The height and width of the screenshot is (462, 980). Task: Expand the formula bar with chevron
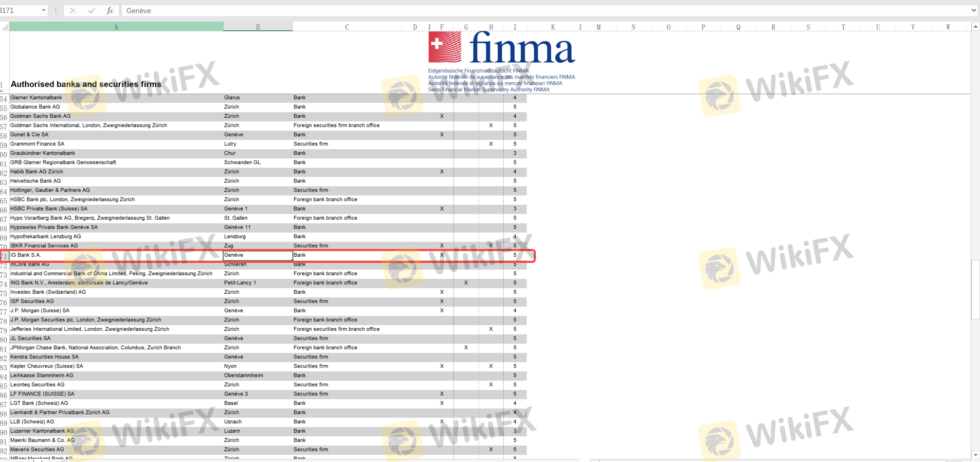pos(973,10)
